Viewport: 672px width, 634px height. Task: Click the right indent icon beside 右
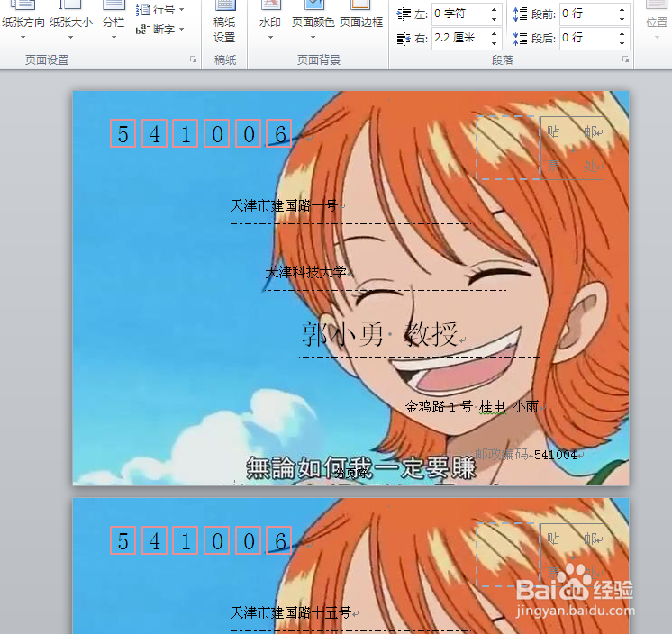click(x=404, y=39)
